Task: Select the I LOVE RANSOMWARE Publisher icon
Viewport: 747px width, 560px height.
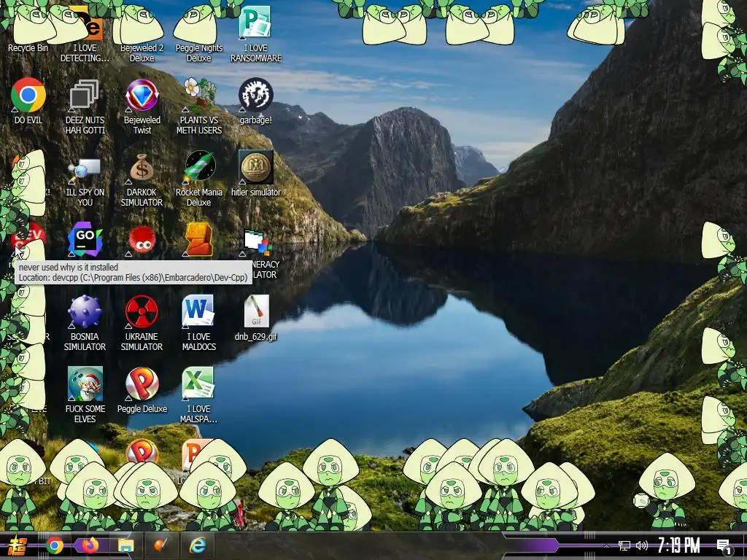Action: pyautogui.click(x=256, y=34)
